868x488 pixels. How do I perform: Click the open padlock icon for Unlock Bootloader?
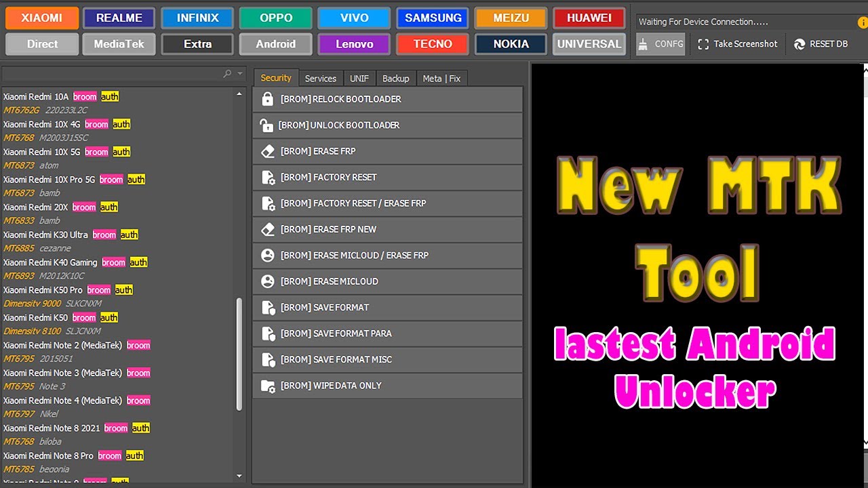267,125
